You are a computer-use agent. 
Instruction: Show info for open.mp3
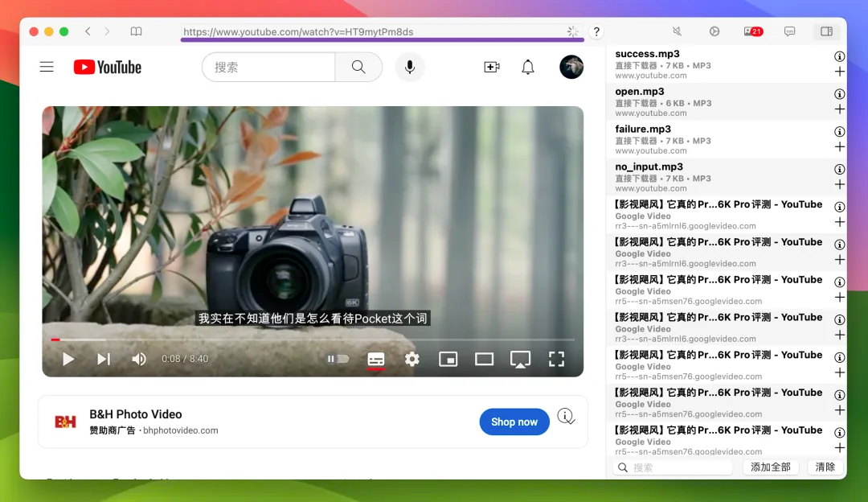click(x=840, y=94)
